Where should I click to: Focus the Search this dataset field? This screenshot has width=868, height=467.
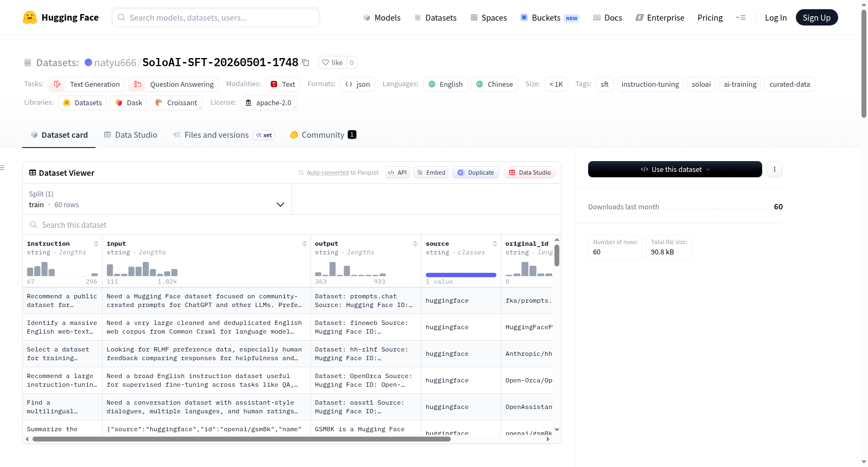coord(292,225)
